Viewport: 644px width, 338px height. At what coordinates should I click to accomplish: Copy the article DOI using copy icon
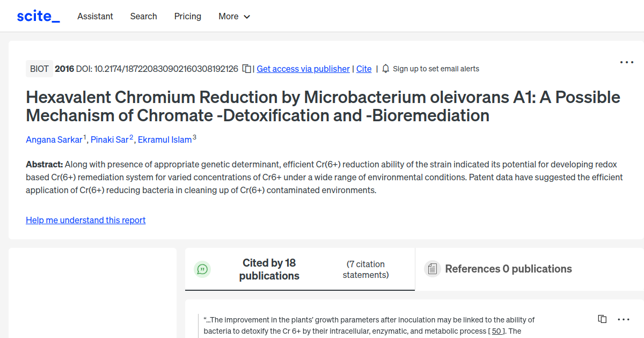pos(246,69)
